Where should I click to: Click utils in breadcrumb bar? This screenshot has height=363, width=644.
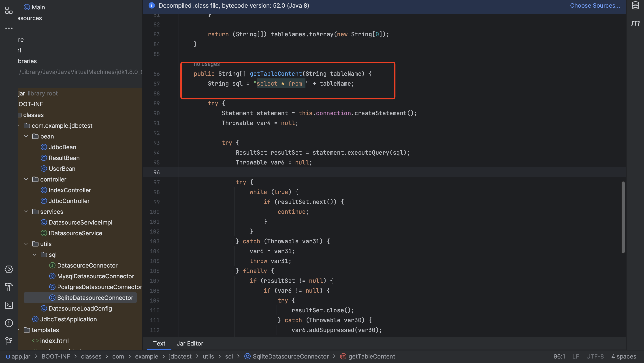tap(208, 356)
